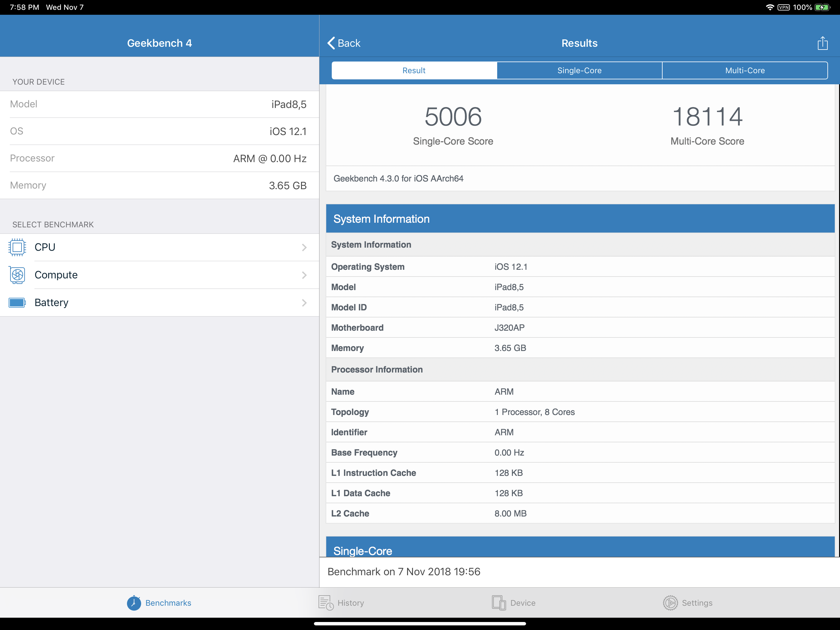
Task: Tap the Geekbench 4 title
Action: tap(160, 43)
